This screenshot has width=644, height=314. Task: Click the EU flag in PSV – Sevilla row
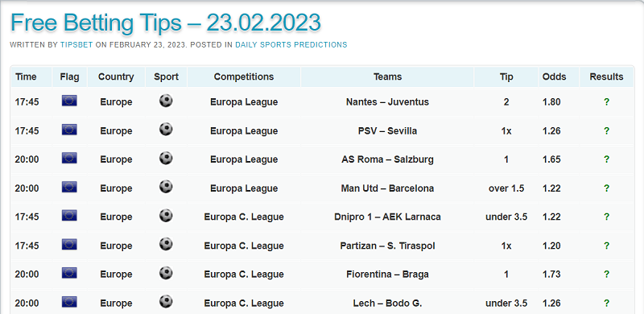(69, 130)
